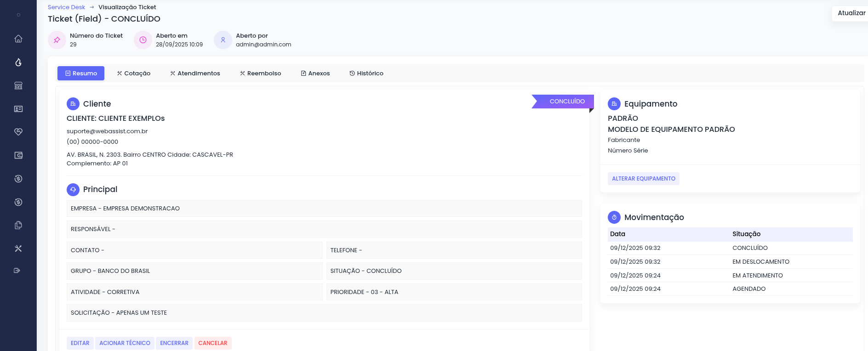
Task: Open the store icon in sidebar
Action: [18, 85]
